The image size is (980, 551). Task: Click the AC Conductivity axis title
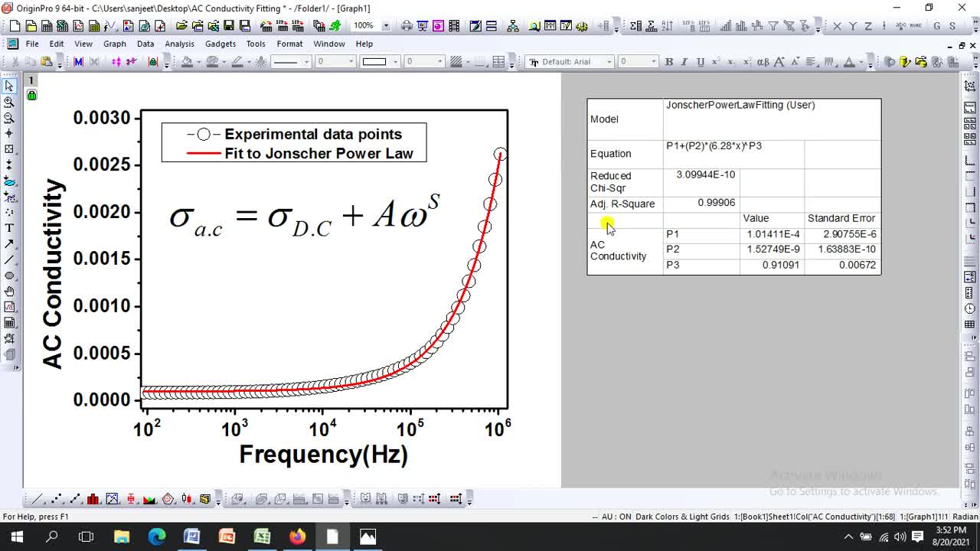52,274
